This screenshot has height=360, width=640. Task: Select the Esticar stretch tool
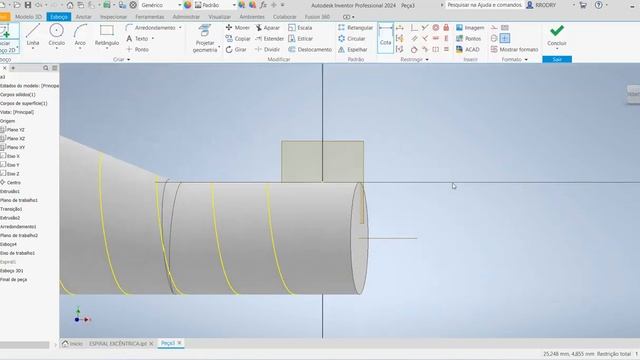pos(300,38)
